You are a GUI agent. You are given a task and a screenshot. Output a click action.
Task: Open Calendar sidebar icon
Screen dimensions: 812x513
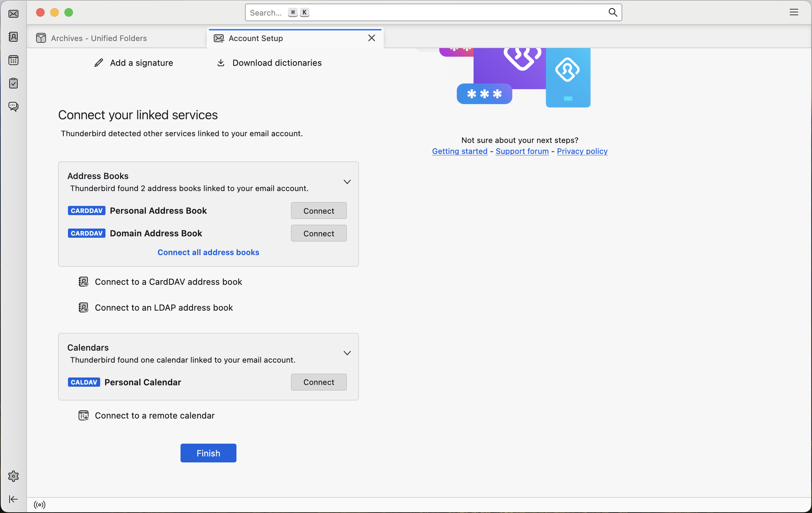point(14,60)
